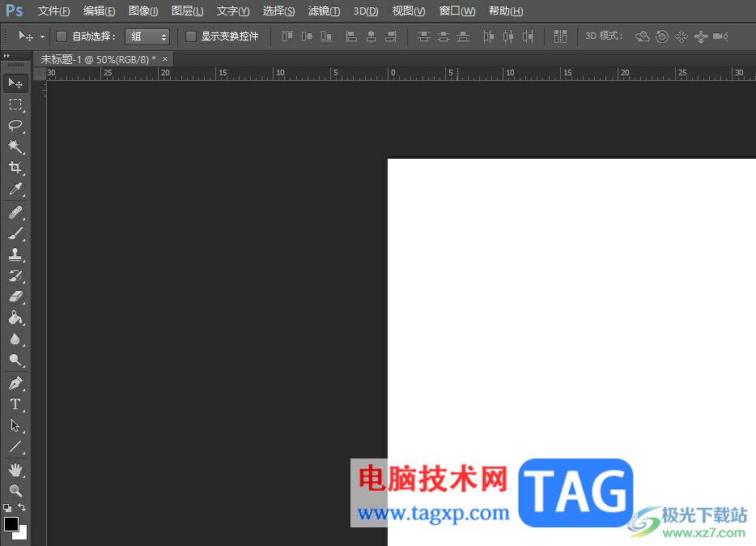Click the align left edges icon
Viewport: 756px width, 546px height.
[351, 36]
